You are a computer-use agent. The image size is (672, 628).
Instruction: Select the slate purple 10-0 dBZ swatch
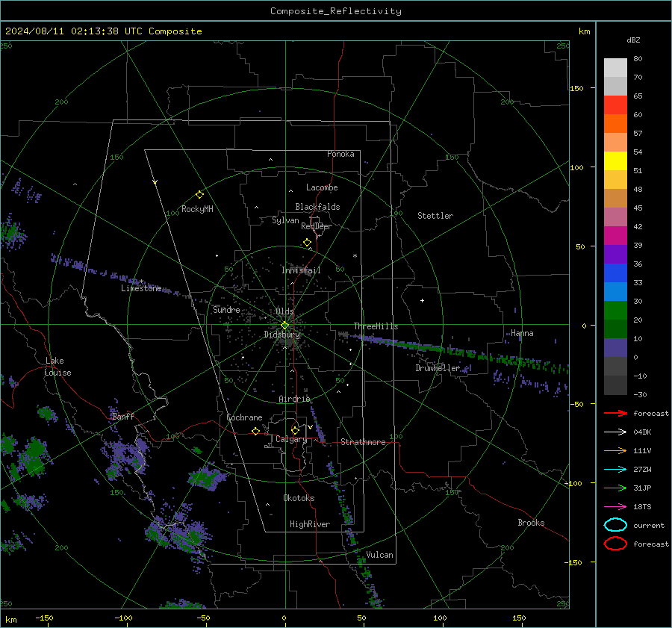tap(615, 348)
